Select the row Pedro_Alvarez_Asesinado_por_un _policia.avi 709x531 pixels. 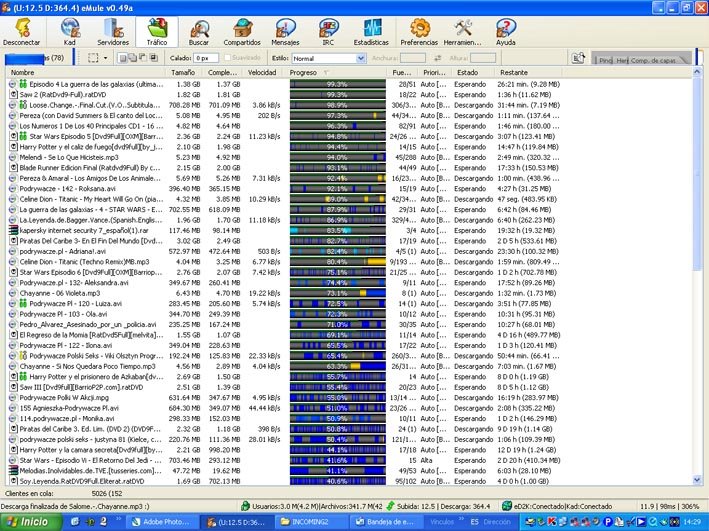pyautogui.click(x=284, y=324)
